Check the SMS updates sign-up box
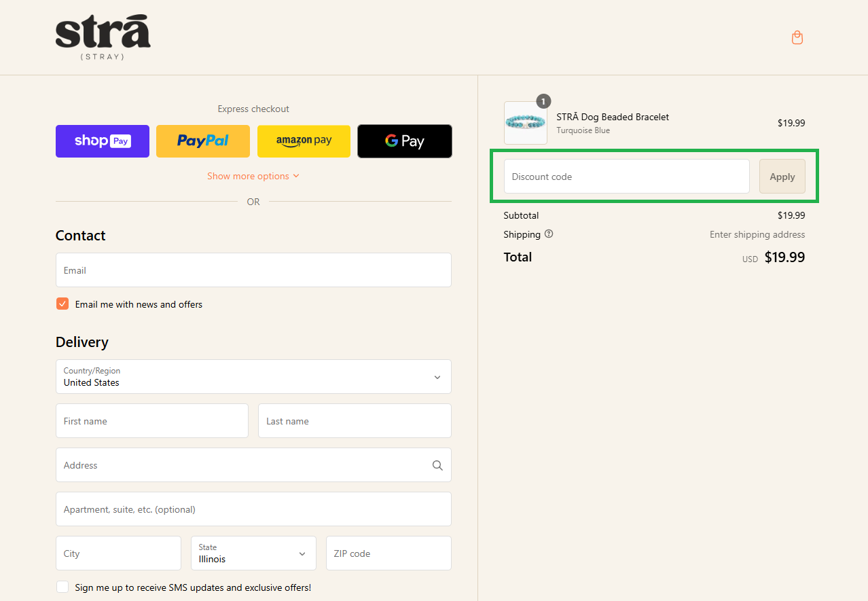 point(62,587)
